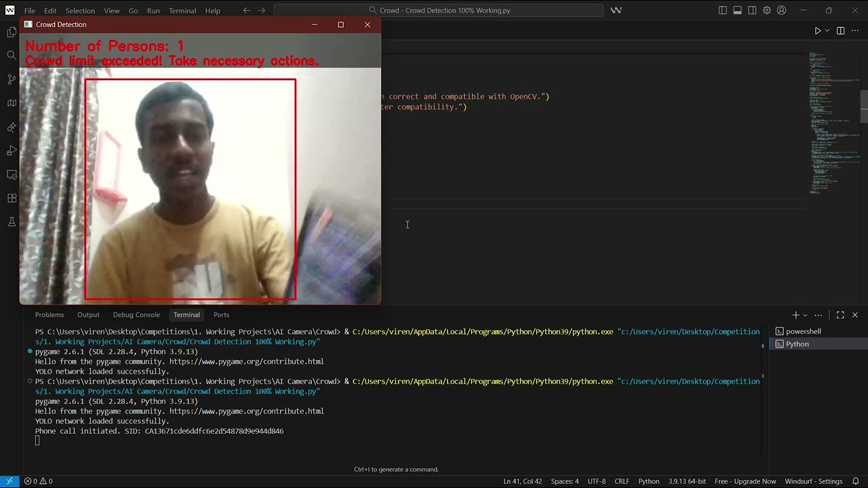Image resolution: width=868 pixels, height=488 pixels.
Task: Click the editor vertical scrollbar thumb
Action: click(x=864, y=106)
